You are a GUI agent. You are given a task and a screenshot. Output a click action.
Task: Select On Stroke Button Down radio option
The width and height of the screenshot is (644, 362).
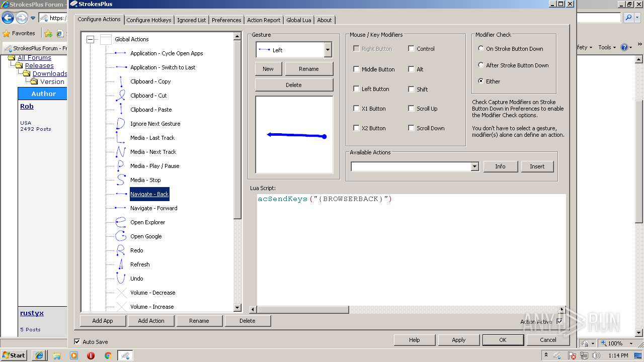[x=481, y=49]
